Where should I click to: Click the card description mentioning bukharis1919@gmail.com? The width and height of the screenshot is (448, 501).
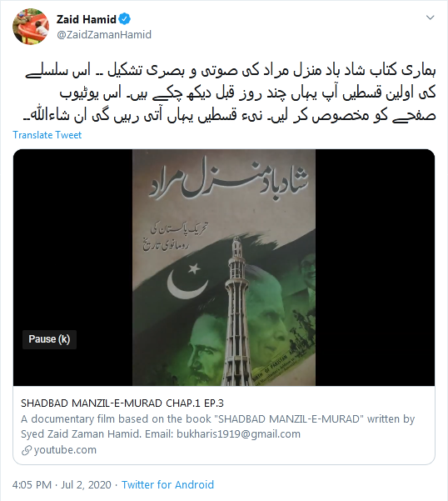click(x=217, y=426)
